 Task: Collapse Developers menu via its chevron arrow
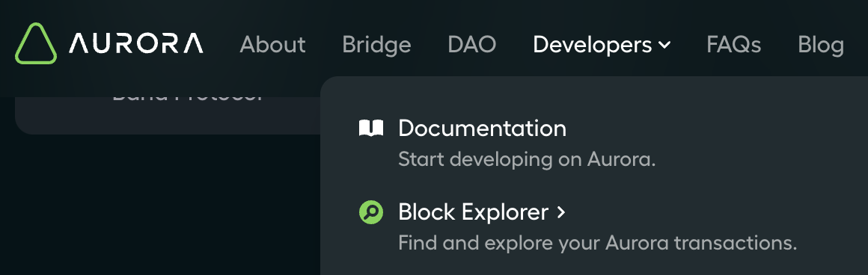[664, 46]
